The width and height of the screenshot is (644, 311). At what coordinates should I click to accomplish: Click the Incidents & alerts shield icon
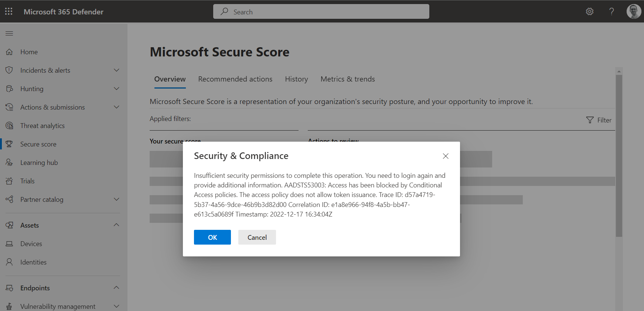coord(9,70)
